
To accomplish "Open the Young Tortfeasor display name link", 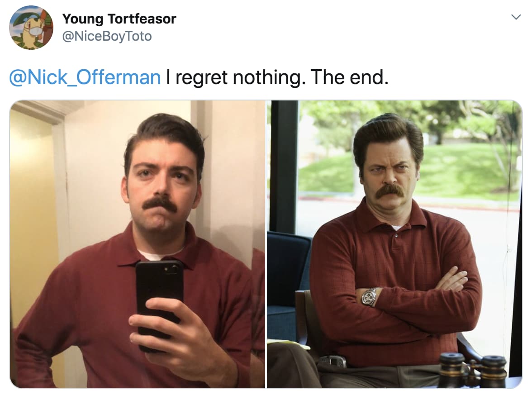I will click(119, 19).
